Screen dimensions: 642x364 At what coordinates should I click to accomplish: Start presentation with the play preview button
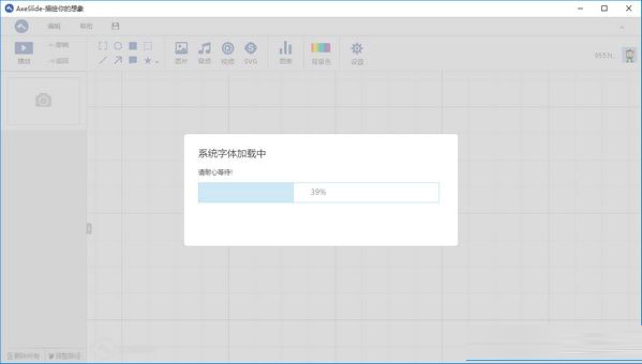tap(24, 53)
